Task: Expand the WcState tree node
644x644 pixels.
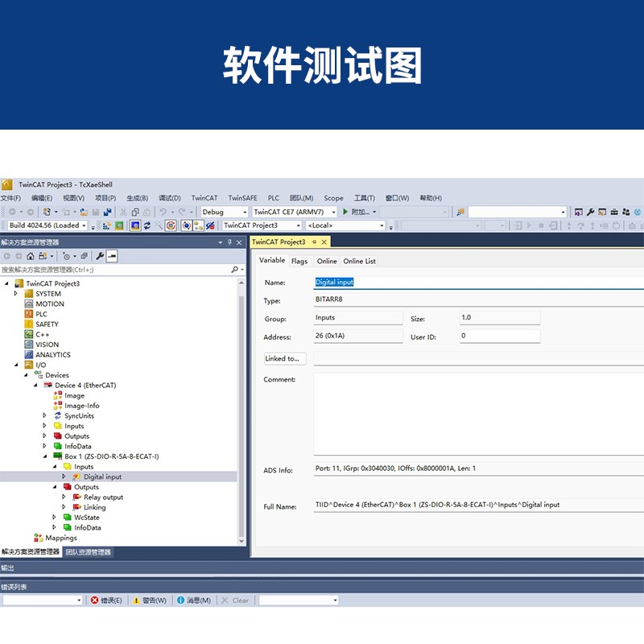Action: pos(54,517)
